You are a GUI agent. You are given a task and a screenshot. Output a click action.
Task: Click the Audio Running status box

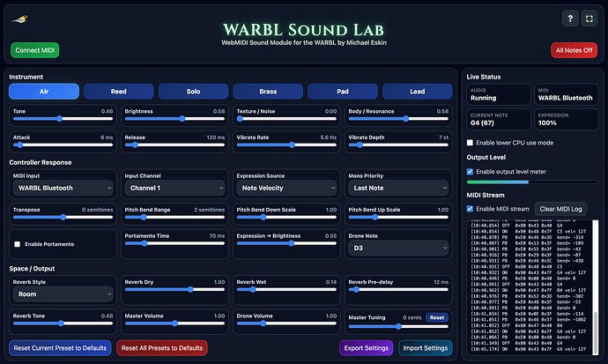pyautogui.click(x=498, y=94)
